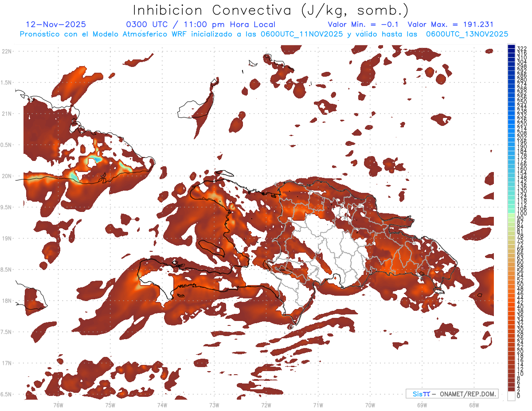Click the forecast line starting 'Pronostico con el Modelo Atmosferico WRF'
Viewport: 532px width, 411px height.
point(264,34)
